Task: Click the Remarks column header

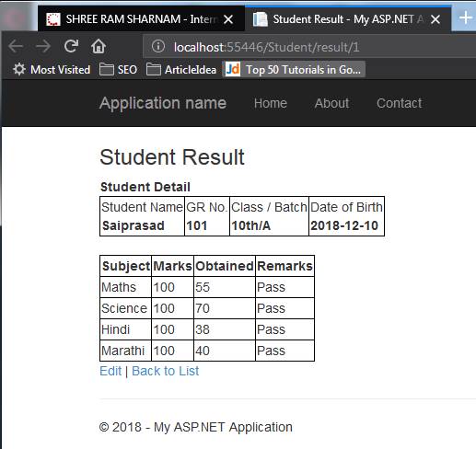Action: [x=284, y=266]
